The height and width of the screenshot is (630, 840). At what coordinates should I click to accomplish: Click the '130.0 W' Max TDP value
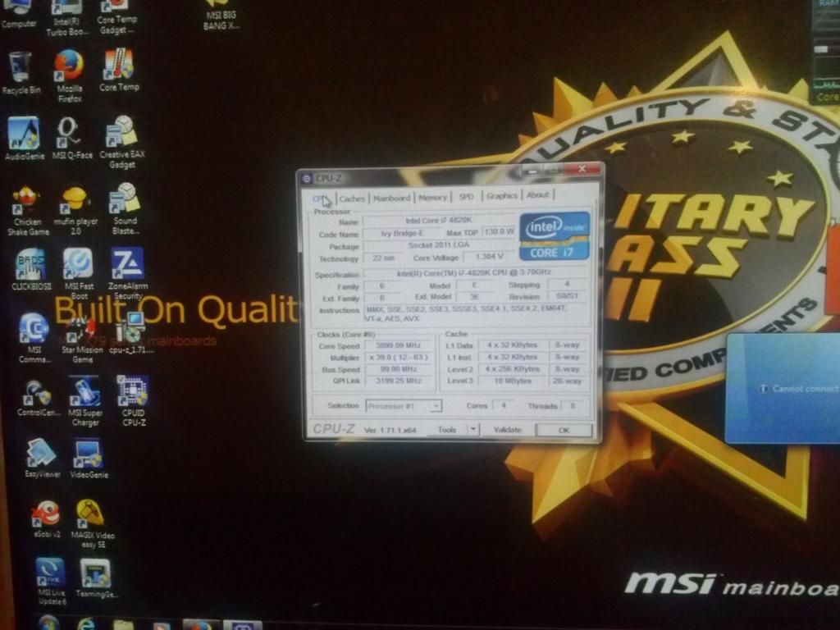point(500,231)
